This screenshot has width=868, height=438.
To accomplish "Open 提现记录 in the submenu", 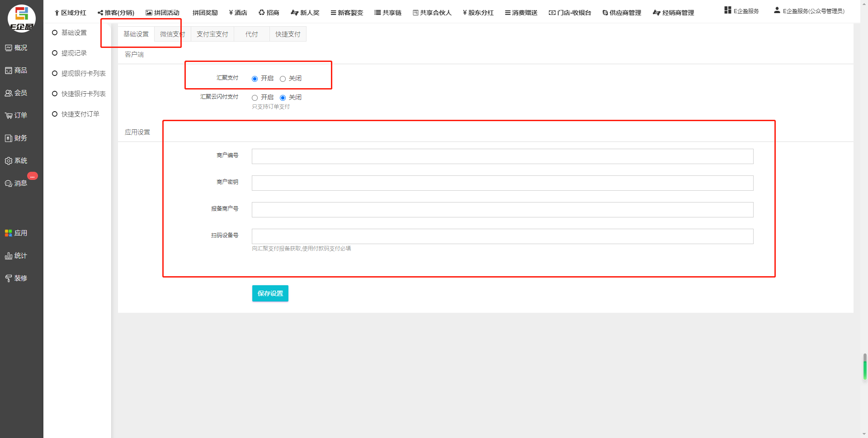I will pos(74,53).
